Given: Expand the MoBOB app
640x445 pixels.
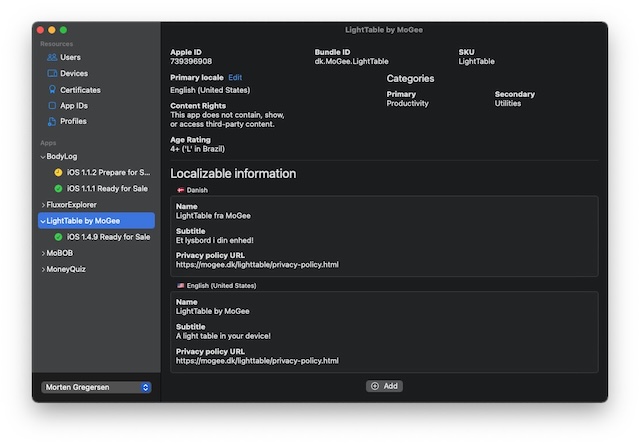Looking at the screenshot, I should click(43, 254).
